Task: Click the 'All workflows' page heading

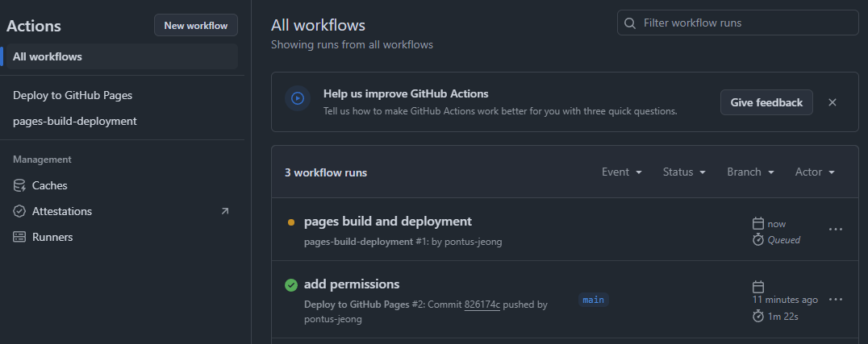Action: point(319,26)
